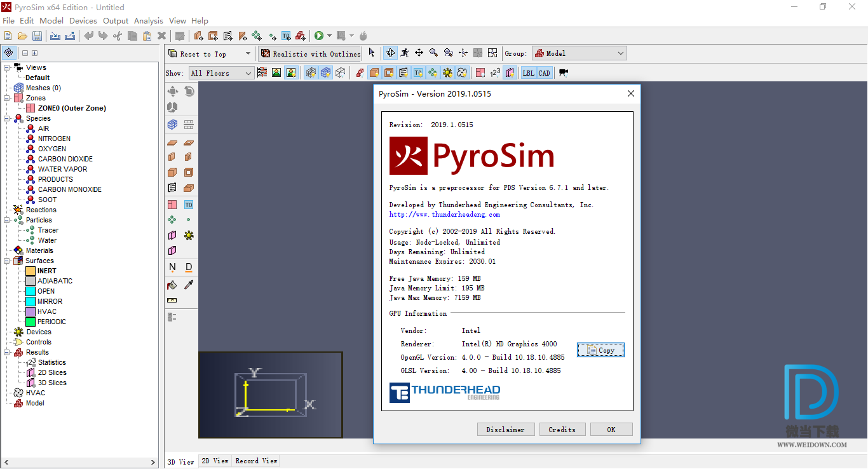Select the Zoom to selection box tool
The width and height of the screenshot is (868, 469).
click(448, 53)
